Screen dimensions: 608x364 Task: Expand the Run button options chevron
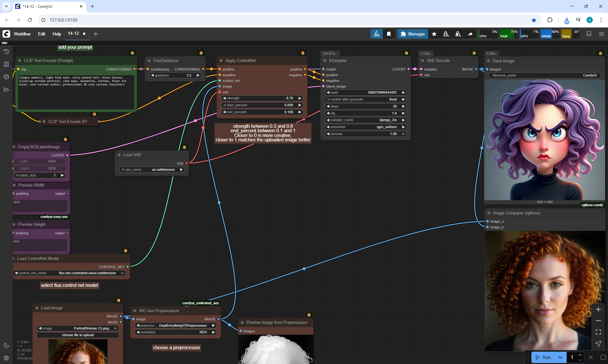pyautogui.click(x=560, y=357)
